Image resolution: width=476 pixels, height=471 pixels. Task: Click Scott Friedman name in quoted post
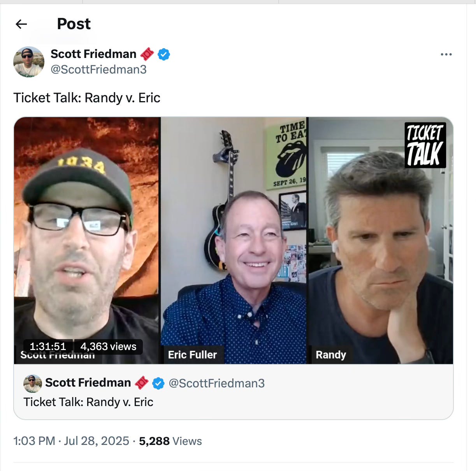coord(88,383)
